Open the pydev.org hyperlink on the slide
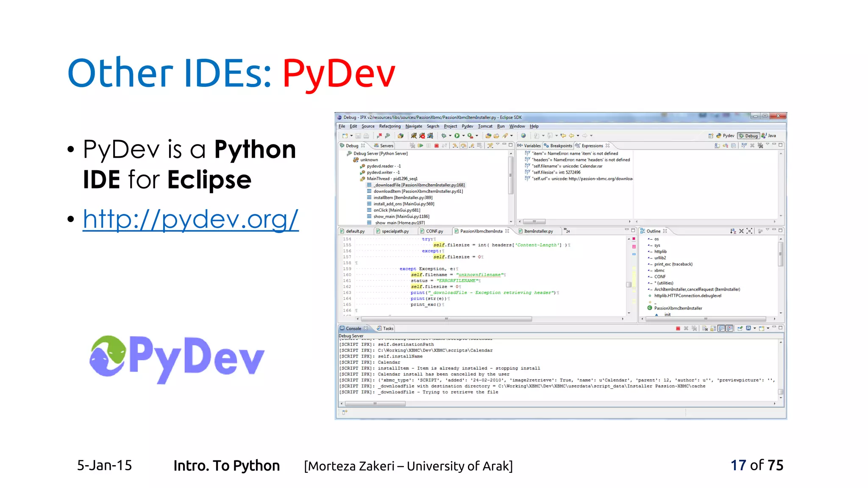 (x=191, y=219)
